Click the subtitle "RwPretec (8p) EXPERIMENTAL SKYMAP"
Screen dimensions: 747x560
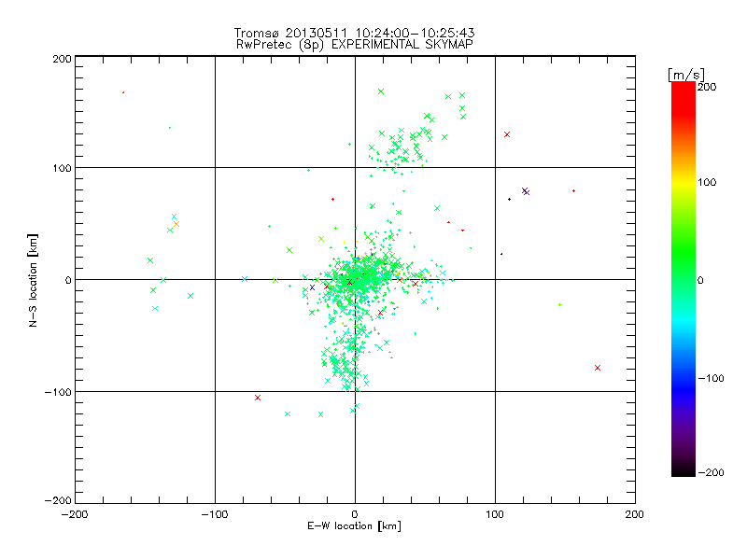pyautogui.click(x=355, y=44)
